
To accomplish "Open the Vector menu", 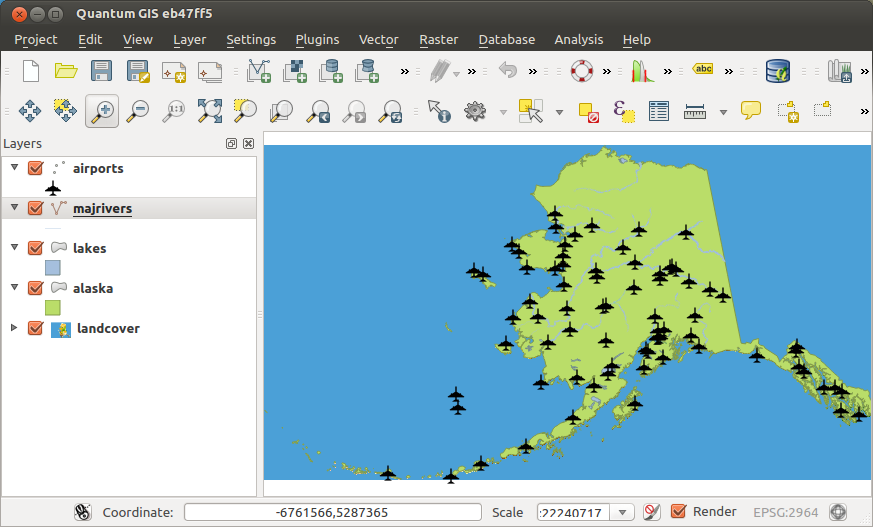I will click(x=378, y=40).
